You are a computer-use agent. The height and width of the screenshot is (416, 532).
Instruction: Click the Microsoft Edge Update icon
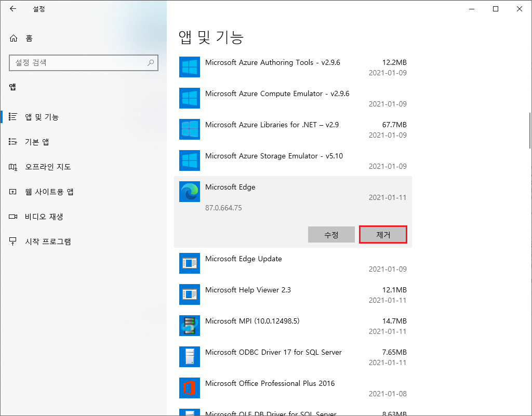click(x=189, y=263)
